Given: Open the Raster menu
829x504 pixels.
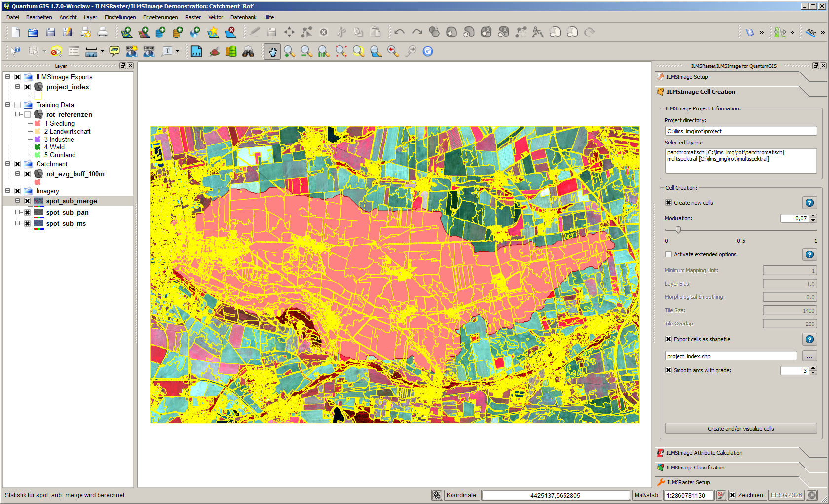Looking at the screenshot, I should [193, 17].
